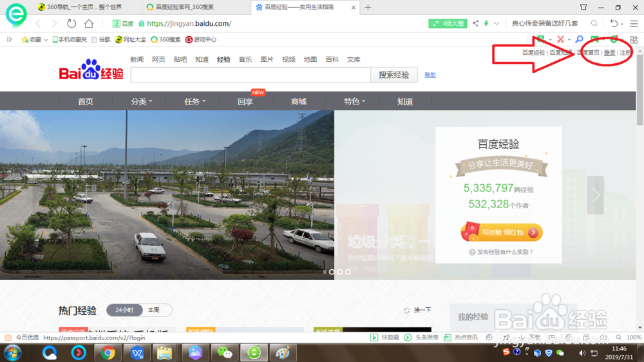The image size is (644, 362).
Task: Open the Paint app in taskbar
Action: tap(283, 353)
